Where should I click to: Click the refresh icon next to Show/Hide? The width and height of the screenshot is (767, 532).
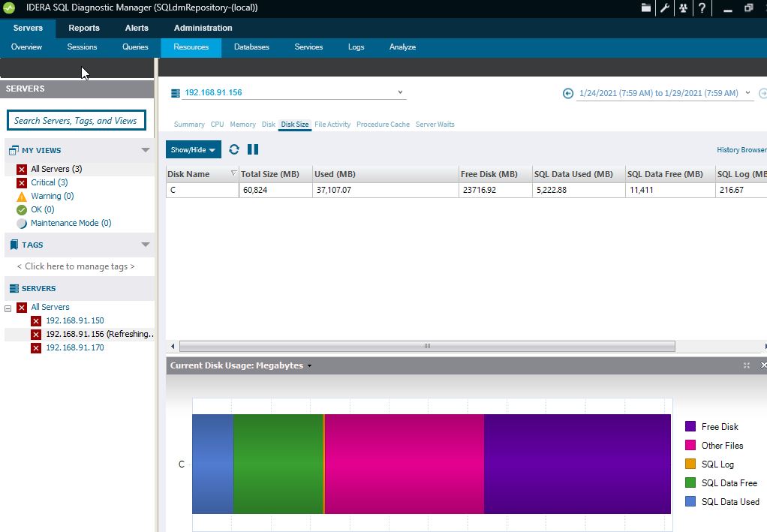coord(234,149)
